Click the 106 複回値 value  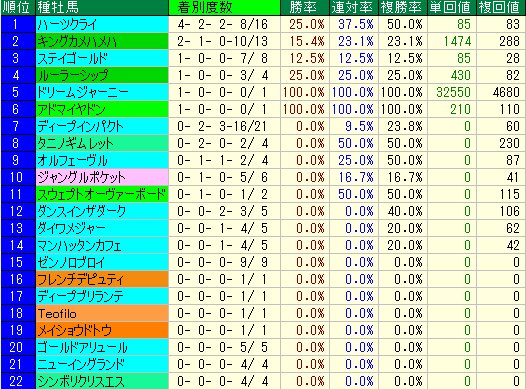(510, 211)
